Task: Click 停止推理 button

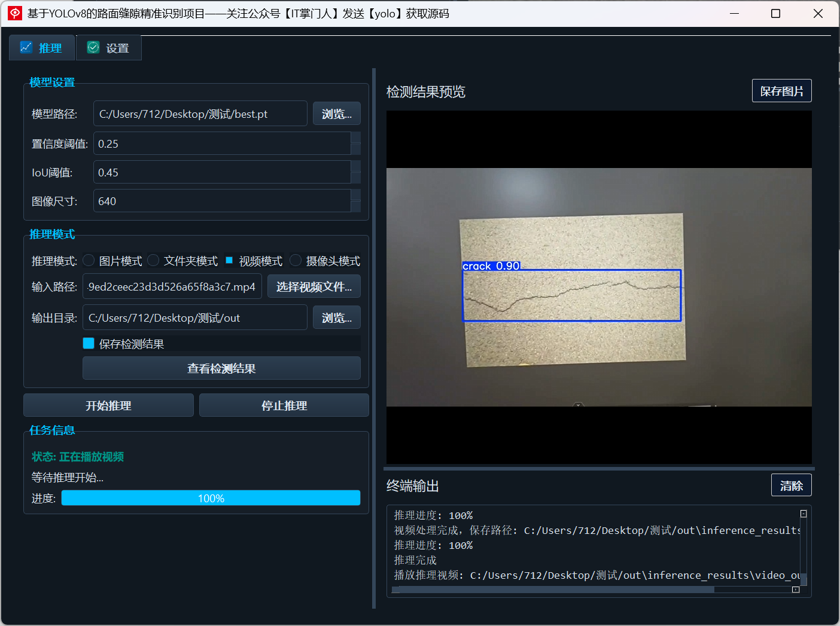Action: click(284, 405)
